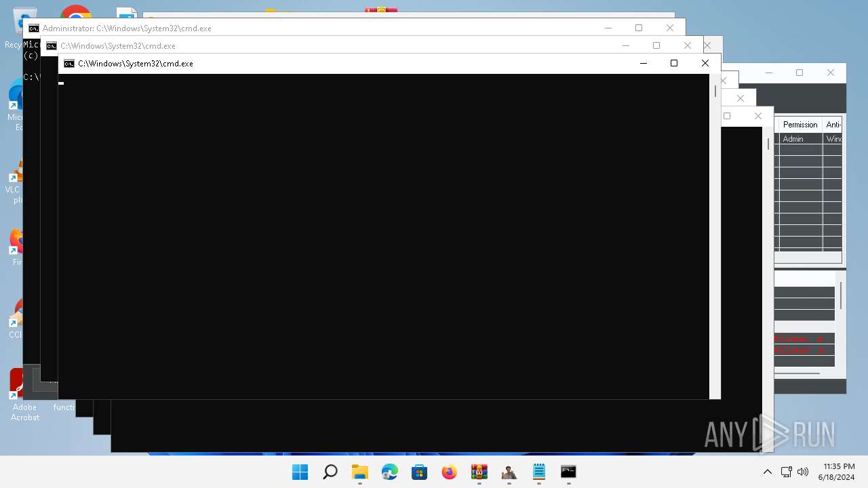Minimize the rightmost gray application window
Viewport: 868px width, 488px height.
click(x=768, y=73)
